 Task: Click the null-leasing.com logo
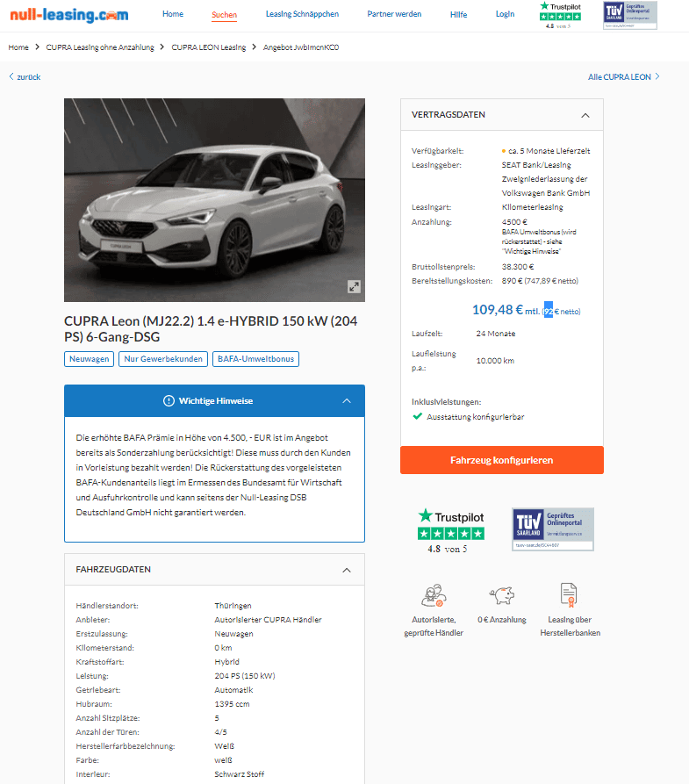click(x=69, y=15)
